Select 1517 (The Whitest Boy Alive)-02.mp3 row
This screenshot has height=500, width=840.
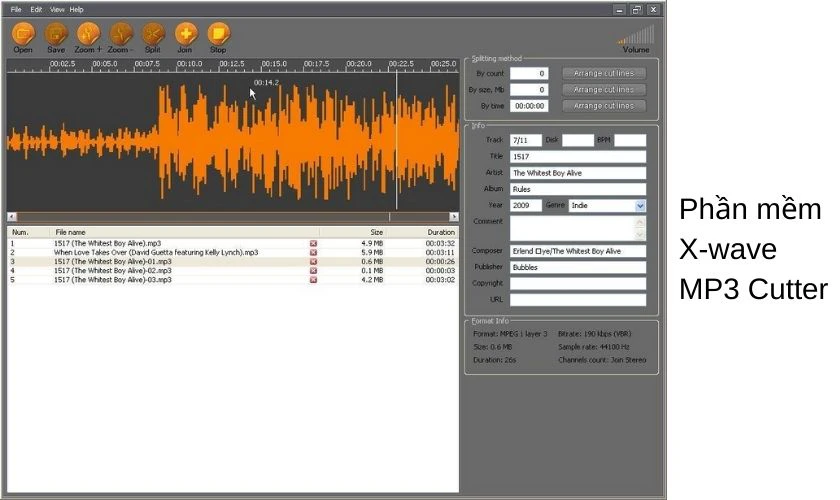pos(233,271)
